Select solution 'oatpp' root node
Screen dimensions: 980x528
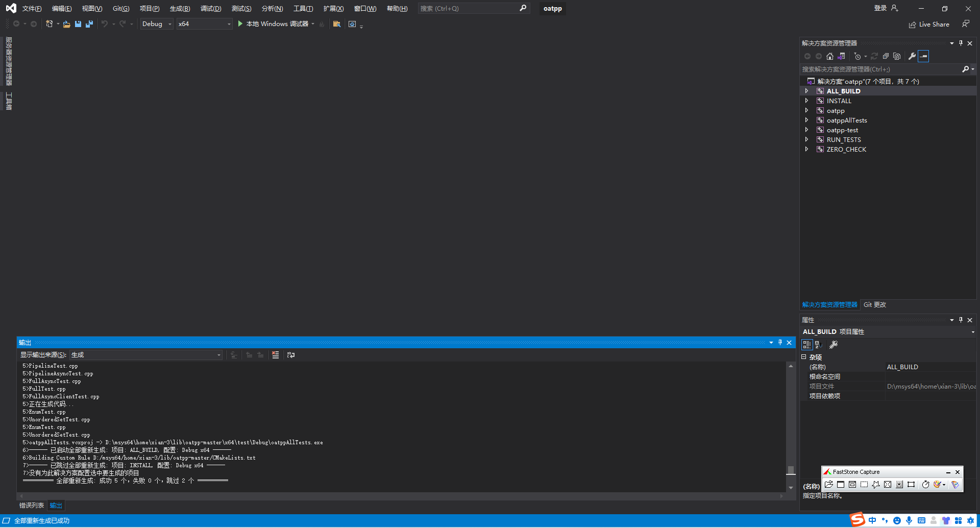868,81
